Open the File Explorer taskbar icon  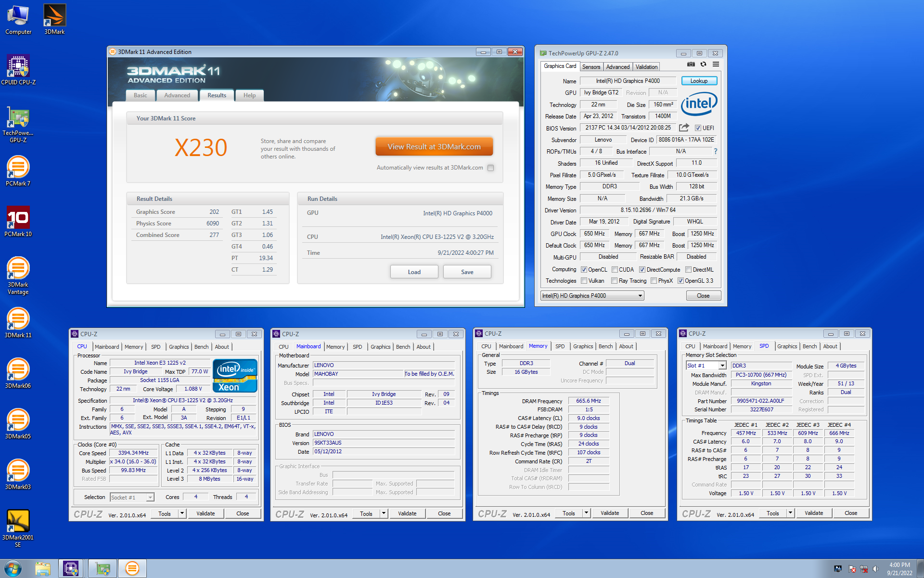point(43,569)
